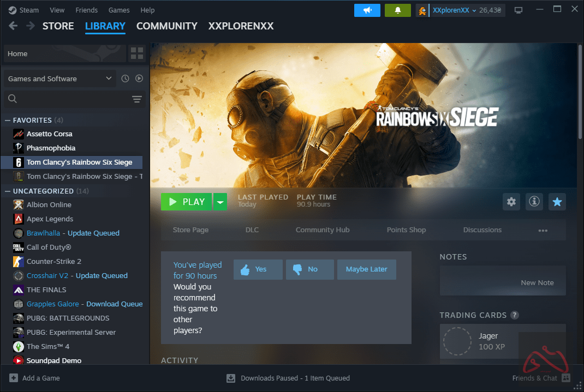Expand the Play button dropdown arrow
This screenshot has width=584, height=392.
click(220, 202)
